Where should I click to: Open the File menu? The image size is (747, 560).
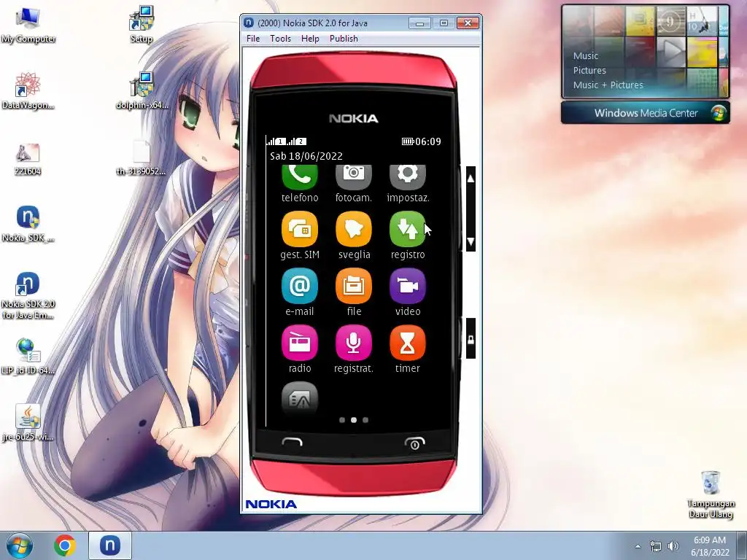point(253,39)
